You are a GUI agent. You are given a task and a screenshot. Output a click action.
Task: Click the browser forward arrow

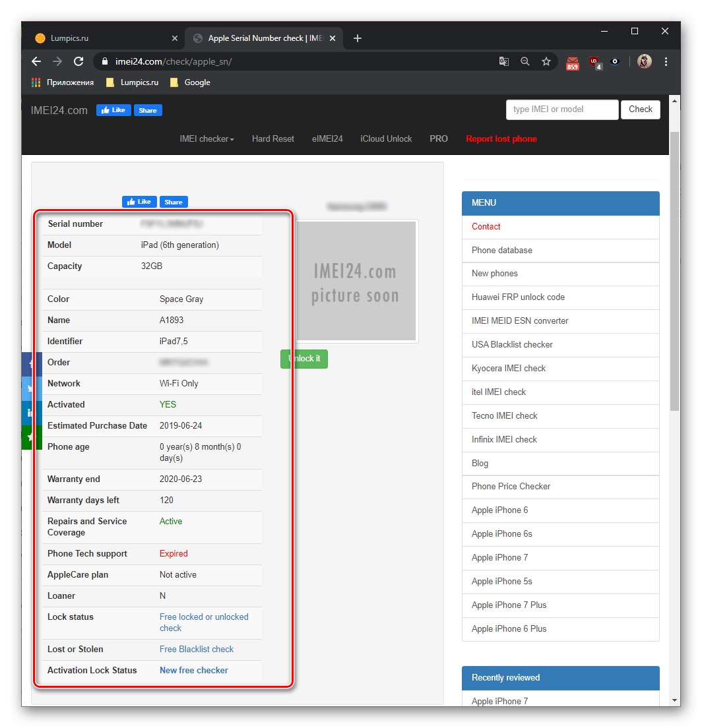[57, 61]
